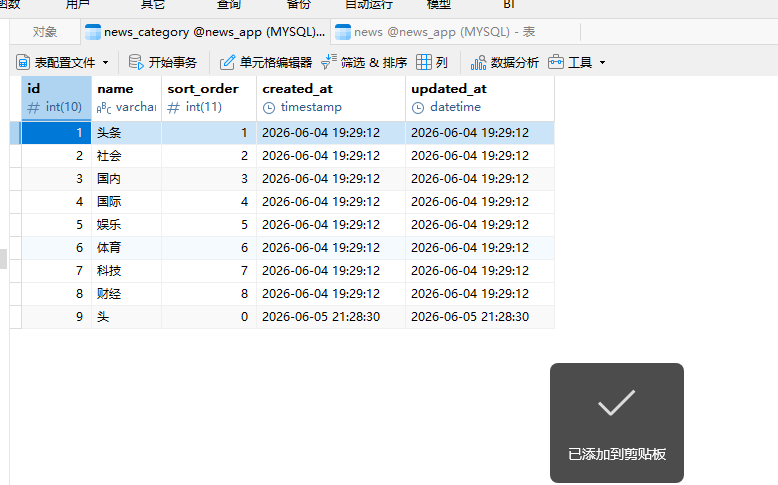
Task: Click sort_order cell 0 in row 9
Action: pyautogui.click(x=209, y=317)
